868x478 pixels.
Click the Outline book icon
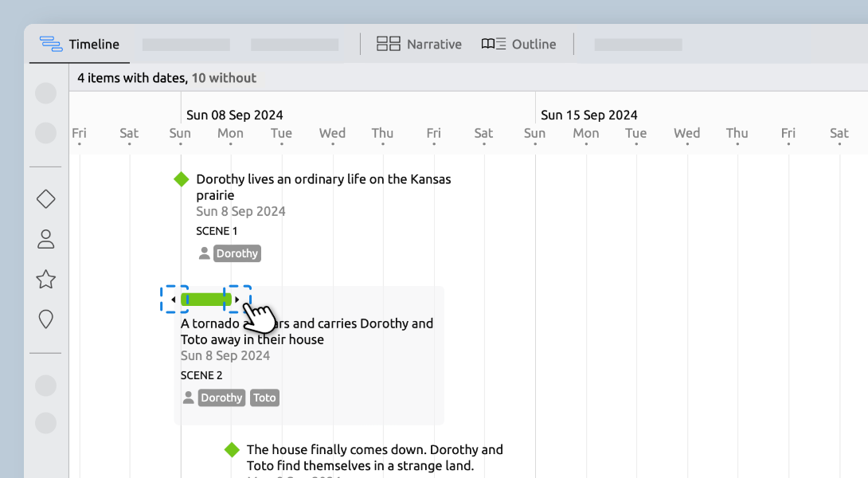pos(493,44)
